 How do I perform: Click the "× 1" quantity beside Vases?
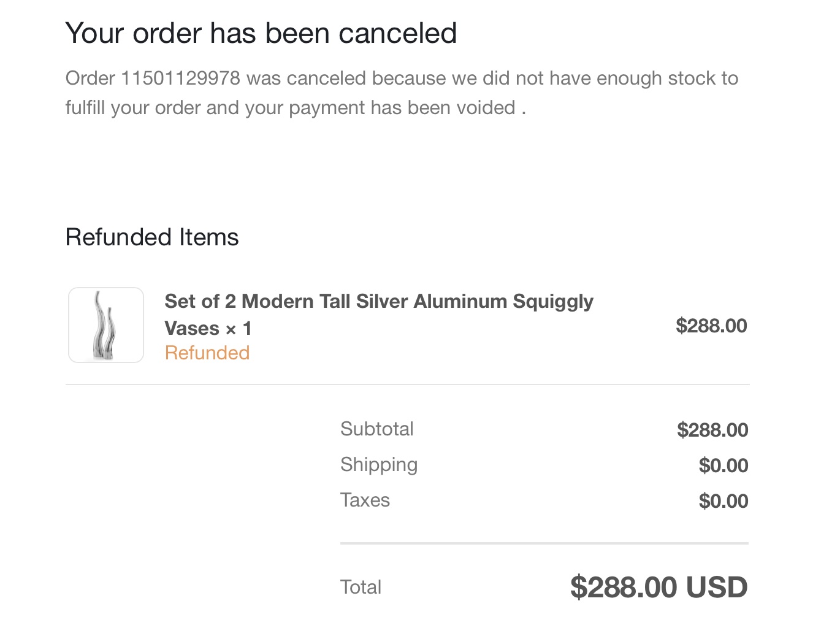pyautogui.click(x=239, y=329)
